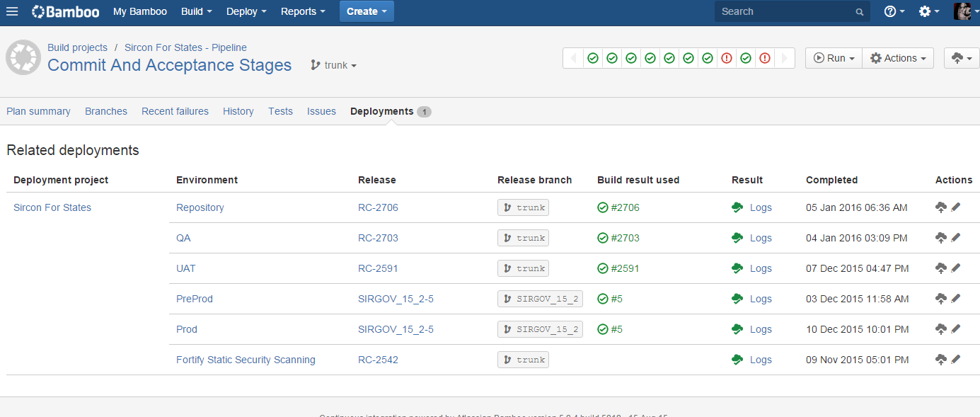Deploy to PreProd environment cloud icon
The image size is (980, 417).
pos(941,299)
